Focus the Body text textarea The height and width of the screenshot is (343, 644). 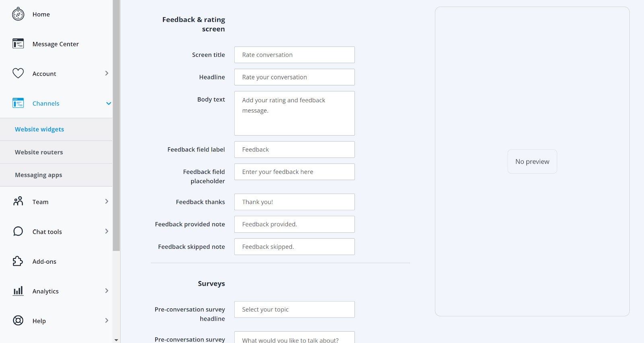click(294, 113)
